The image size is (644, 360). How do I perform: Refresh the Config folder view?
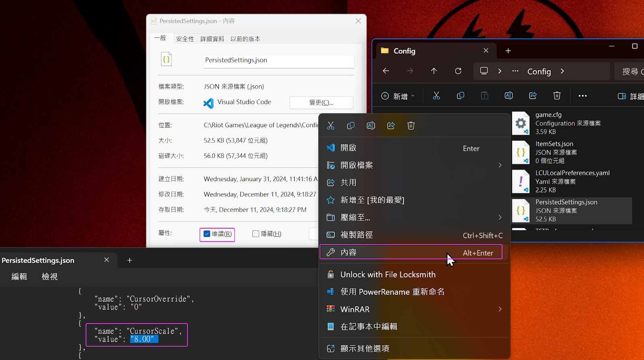point(458,71)
